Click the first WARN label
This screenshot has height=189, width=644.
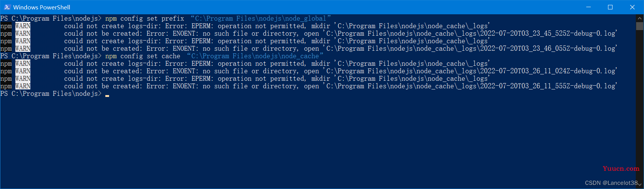tap(23, 26)
